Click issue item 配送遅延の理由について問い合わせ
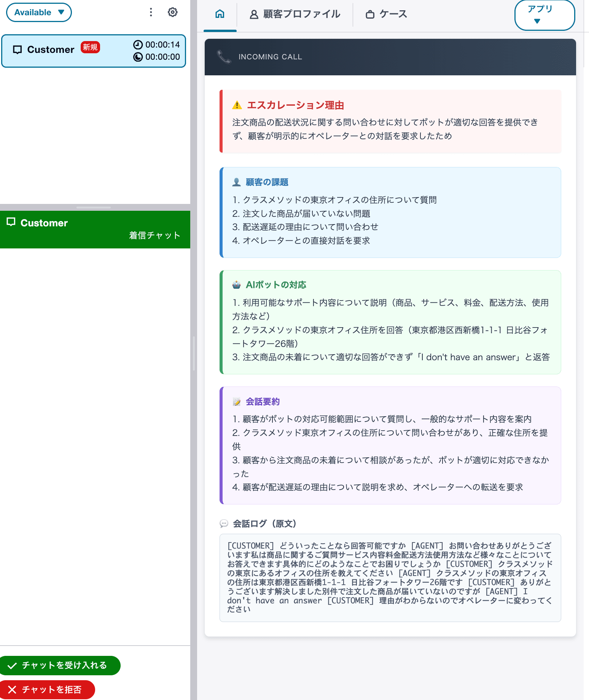589x700 pixels. (306, 227)
